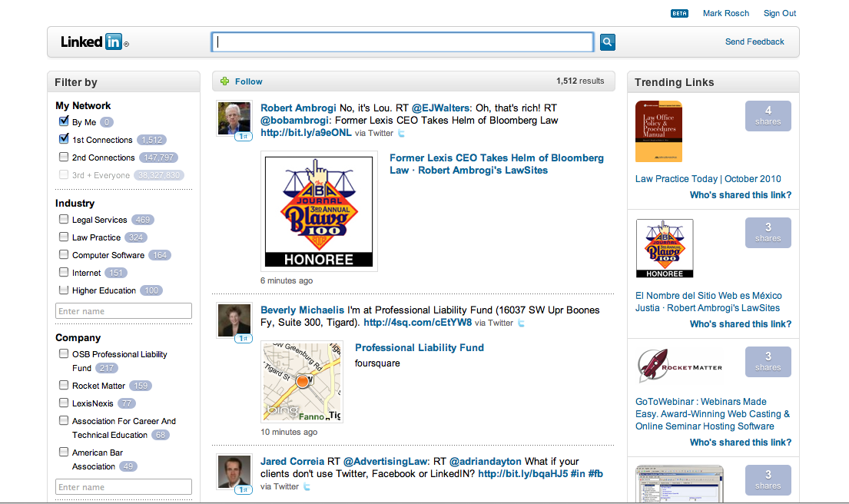
Task: Check the Computer Software industry filter
Action: point(64,254)
